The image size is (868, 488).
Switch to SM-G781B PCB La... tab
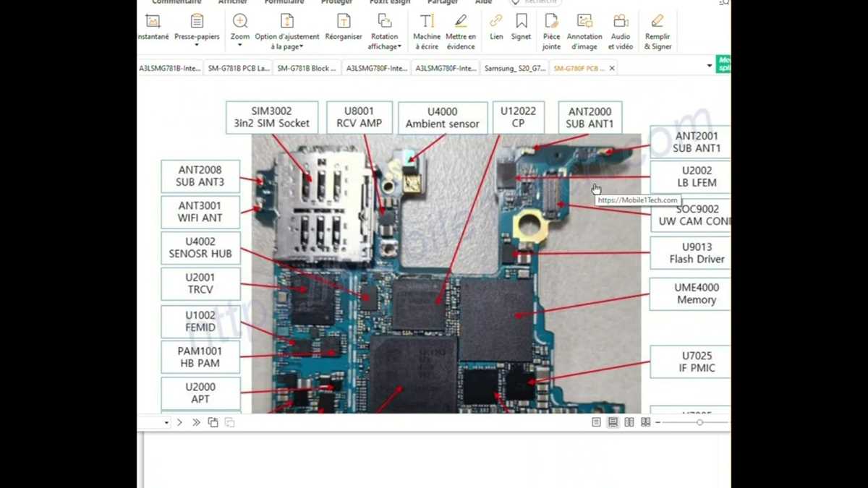click(x=239, y=68)
